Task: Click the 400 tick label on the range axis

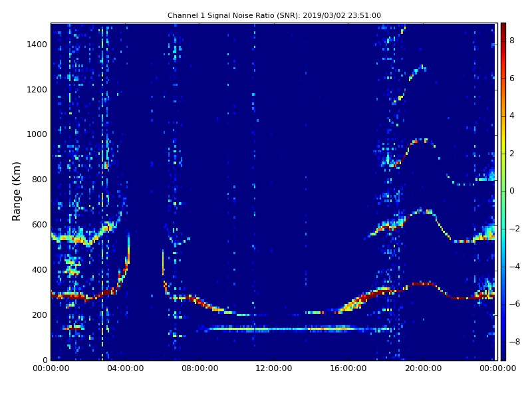Action: pyautogui.click(x=39, y=270)
